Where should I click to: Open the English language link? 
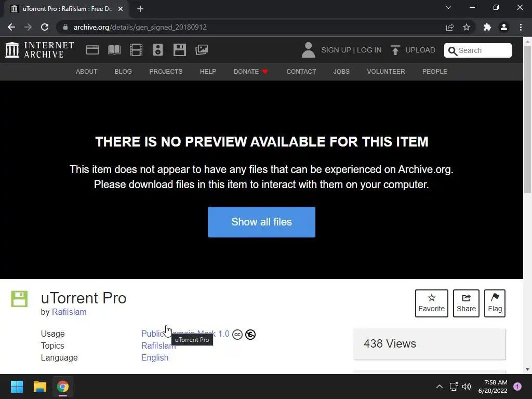(x=155, y=357)
